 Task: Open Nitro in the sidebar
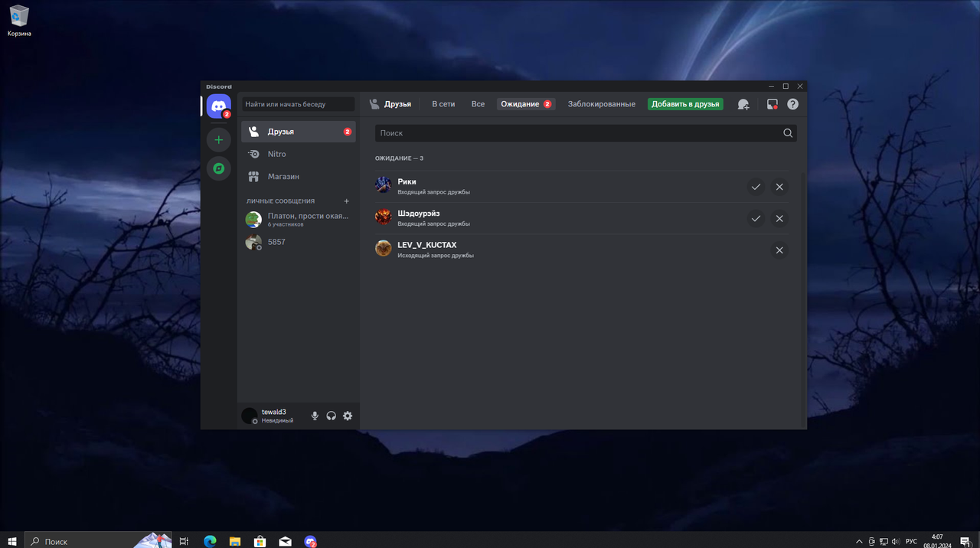(299, 154)
